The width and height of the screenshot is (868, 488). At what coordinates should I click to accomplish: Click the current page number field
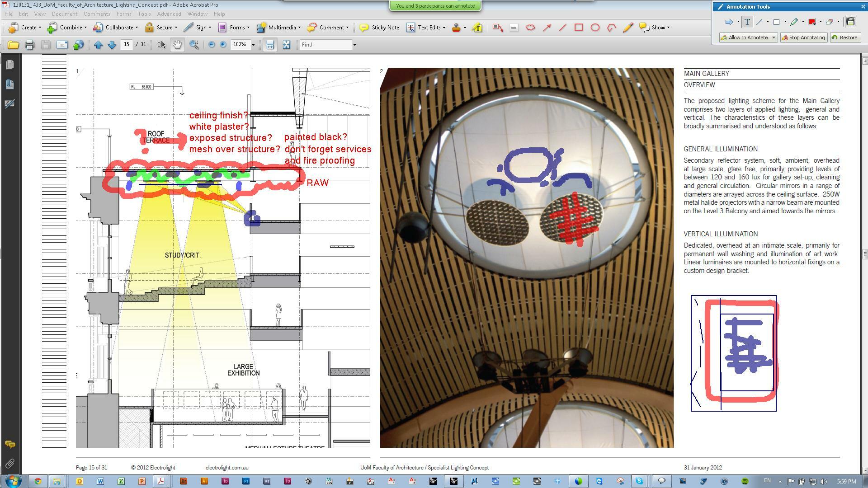(127, 44)
